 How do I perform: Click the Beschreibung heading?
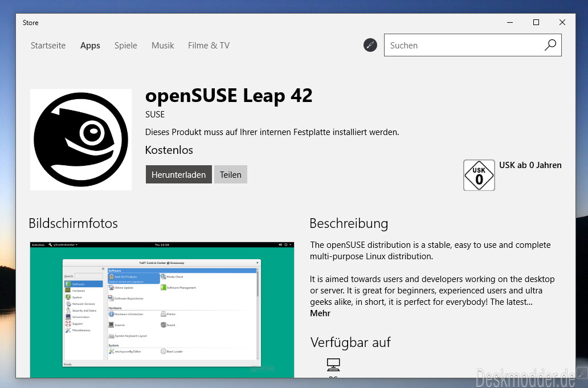[349, 223]
